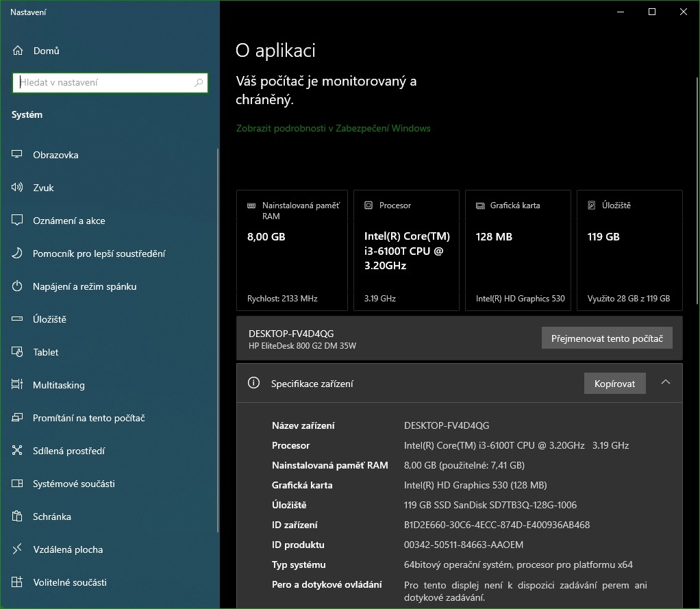The image size is (700, 609).
Task: Go to Promítání na tento počítač
Action: [x=88, y=418]
